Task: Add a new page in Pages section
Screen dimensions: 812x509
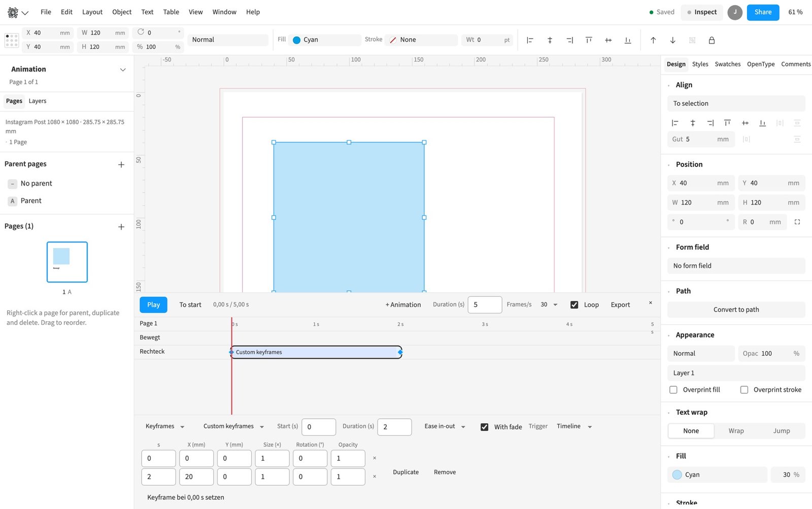Action: click(x=121, y=227)
